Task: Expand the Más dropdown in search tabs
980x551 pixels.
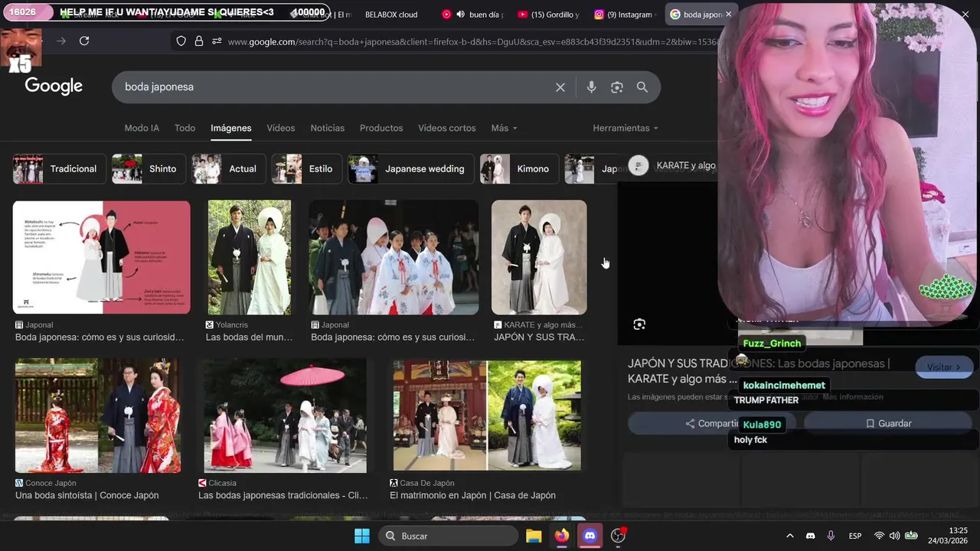Action: [504, 128]
